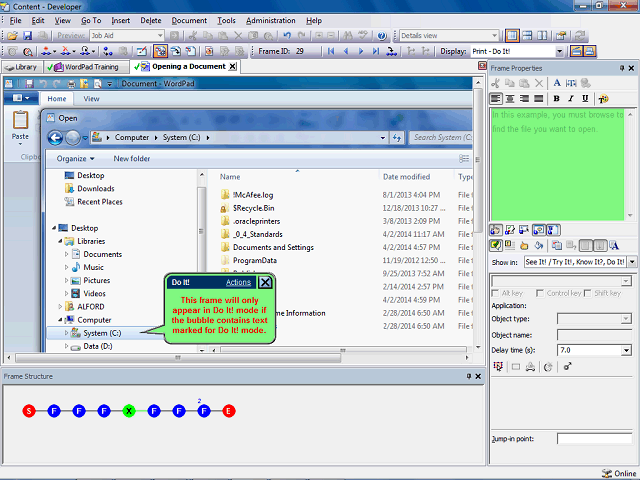Click the WordPad View ribbon tab
The height and width of the screenshot is (480, 640).
[x=91, y=99]
